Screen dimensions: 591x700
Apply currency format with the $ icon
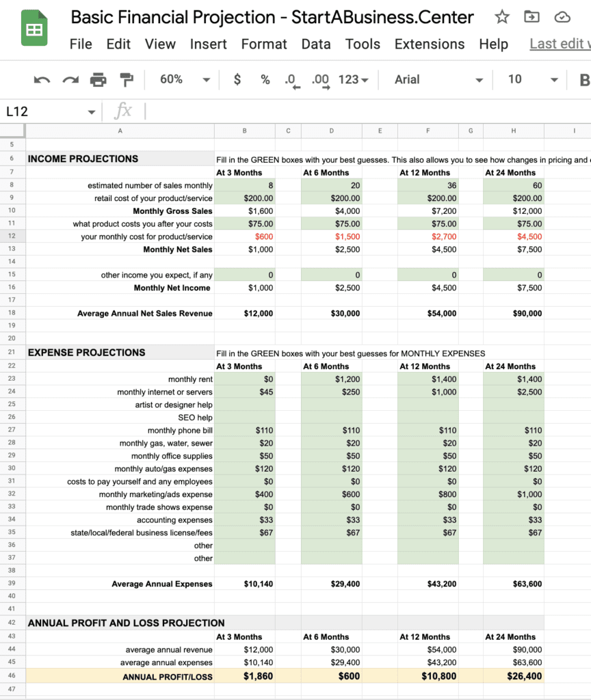(x=237, y=79)
